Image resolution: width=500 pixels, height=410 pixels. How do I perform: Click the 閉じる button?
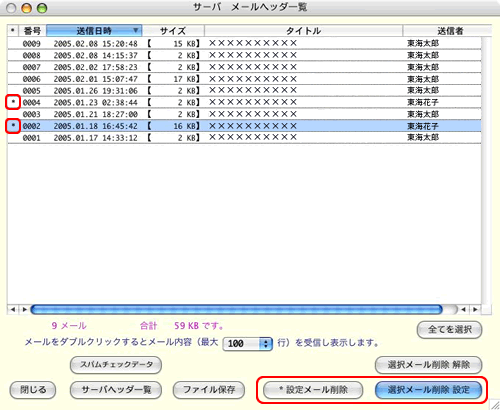click(x=33, y=390)
